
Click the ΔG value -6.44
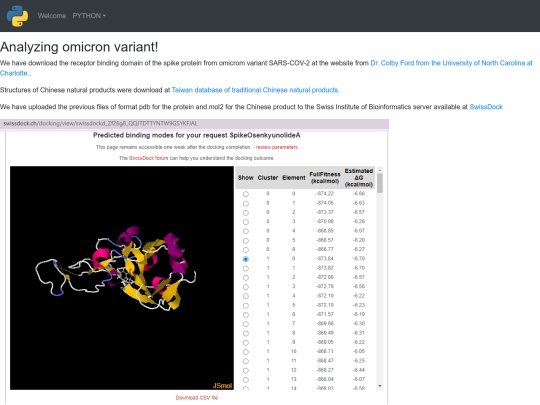click(x=359, y=370)
